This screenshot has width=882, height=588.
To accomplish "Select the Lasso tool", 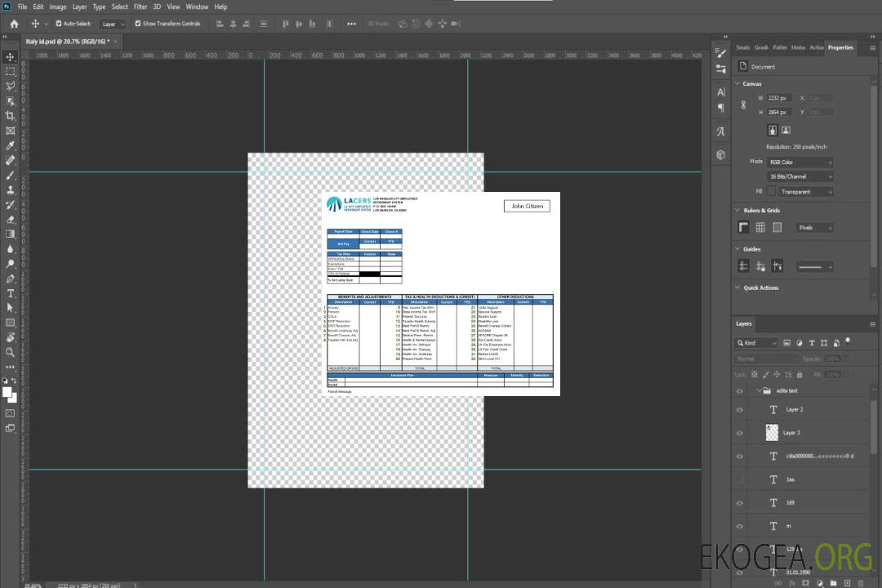I will pos(11,86).
